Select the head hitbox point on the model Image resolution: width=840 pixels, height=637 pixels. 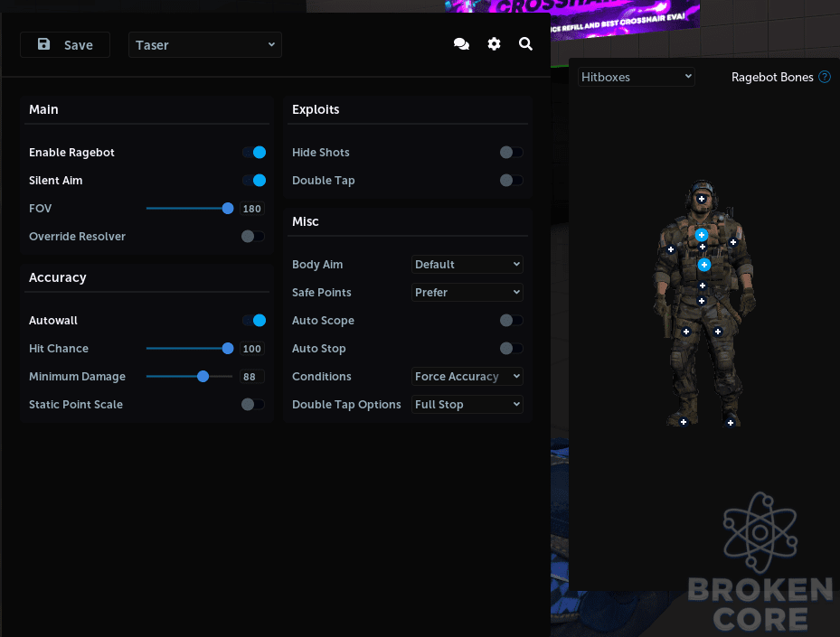coord(702,199)
